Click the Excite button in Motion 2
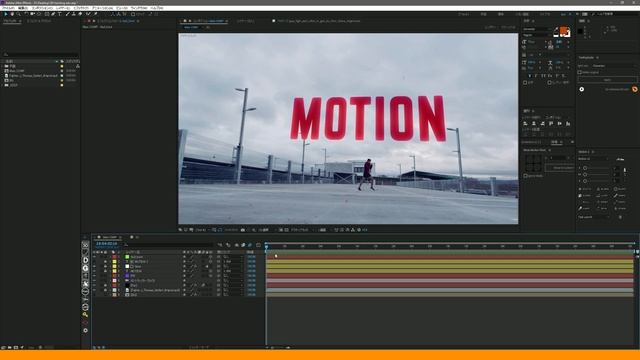This screenshot has height=360, width=640. [585, 189]
